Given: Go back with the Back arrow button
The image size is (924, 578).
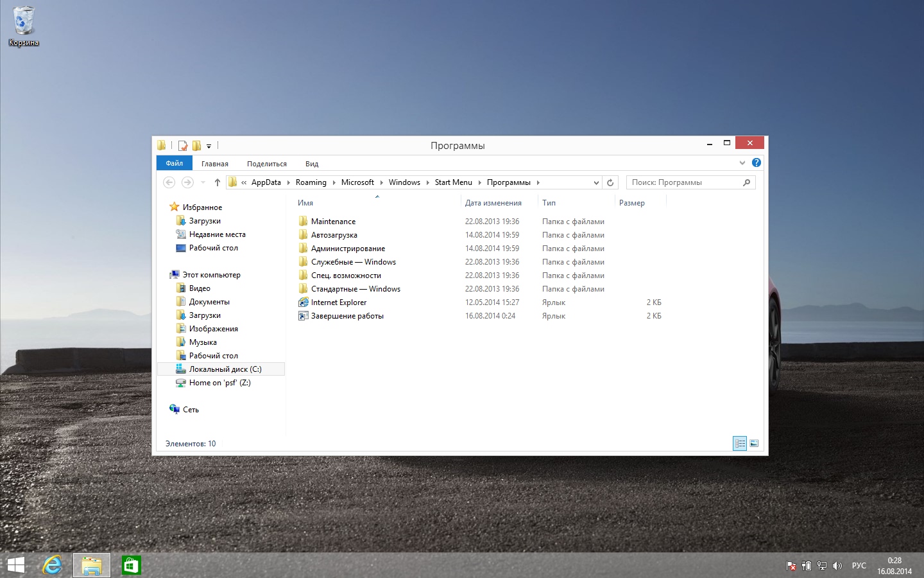Looking at the screenshot, I should point(169,182).
